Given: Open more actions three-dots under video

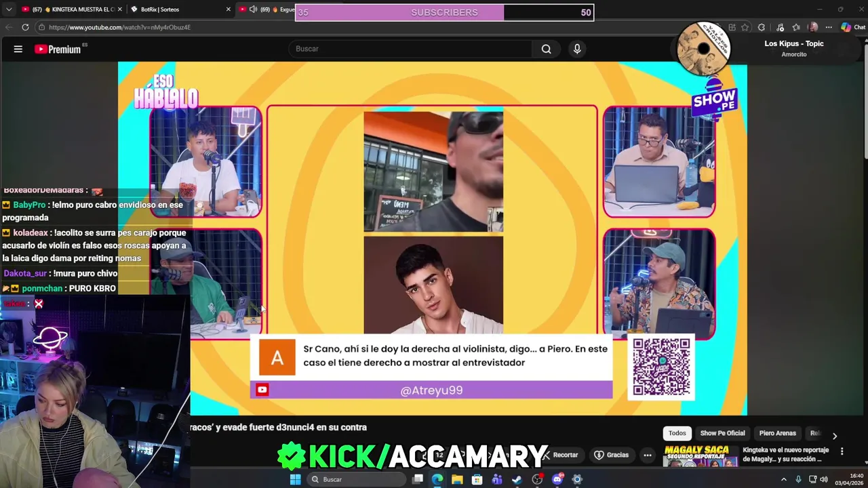Looking at the screenshot, I should coord(648,455).
